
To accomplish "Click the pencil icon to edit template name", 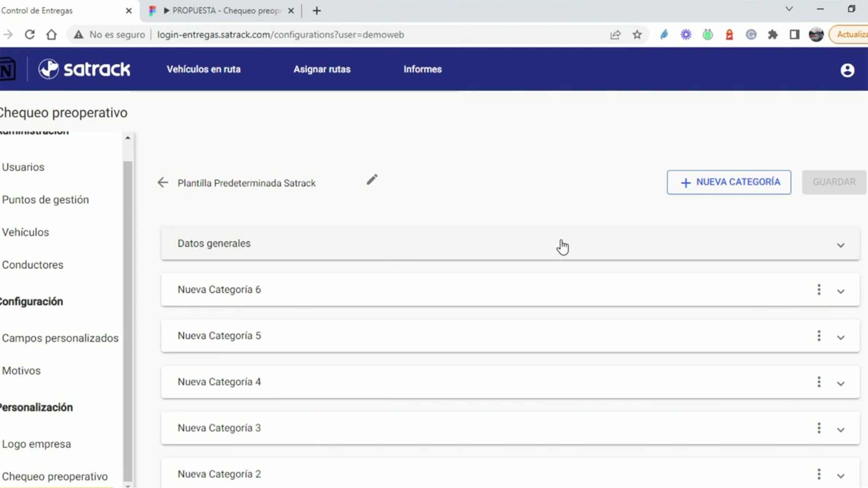I will (372, 180).
